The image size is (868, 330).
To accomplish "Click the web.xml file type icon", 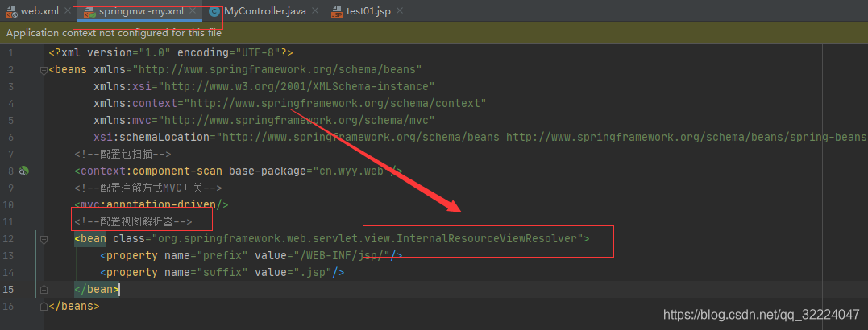I will click(x=11, y=11).
